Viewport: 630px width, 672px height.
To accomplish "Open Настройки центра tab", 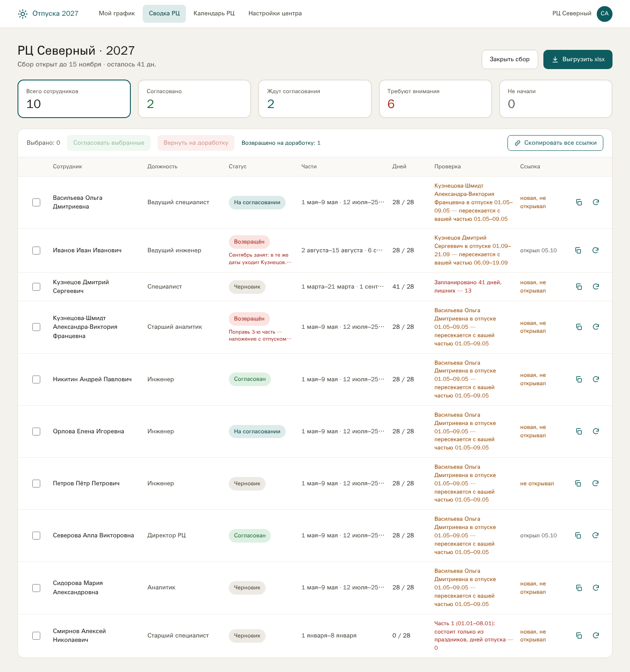I will pos(275,14).
